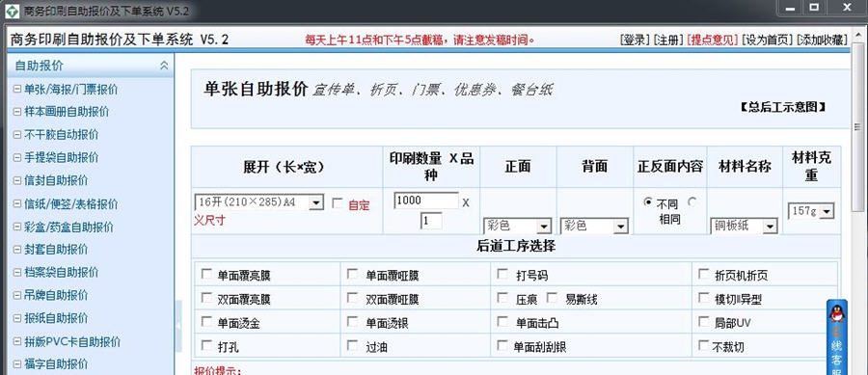Open 样本画册自助报价 in sidebar
The width and height of the screenshot is (868, 375).
point(67,112)
